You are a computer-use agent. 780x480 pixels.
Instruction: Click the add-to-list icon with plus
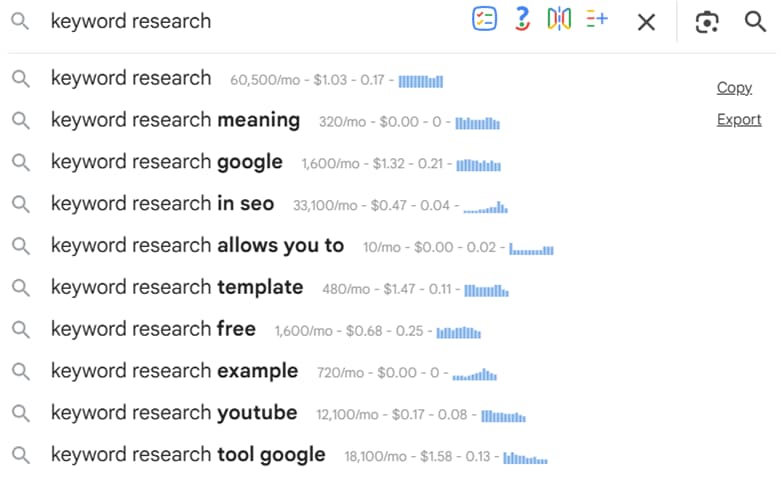click(x=597, y=20)
